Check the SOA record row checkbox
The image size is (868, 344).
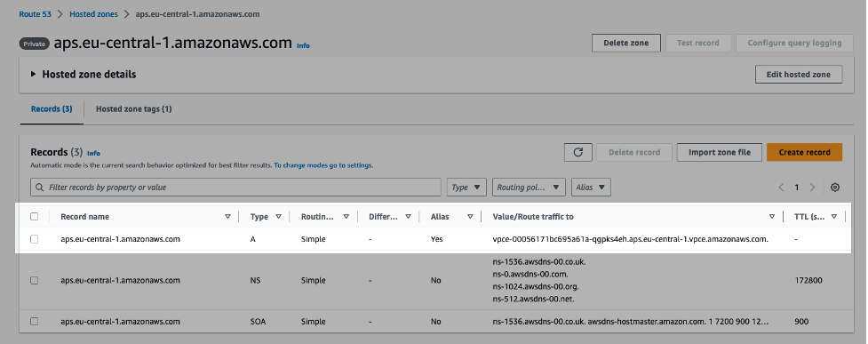[35, 321]
